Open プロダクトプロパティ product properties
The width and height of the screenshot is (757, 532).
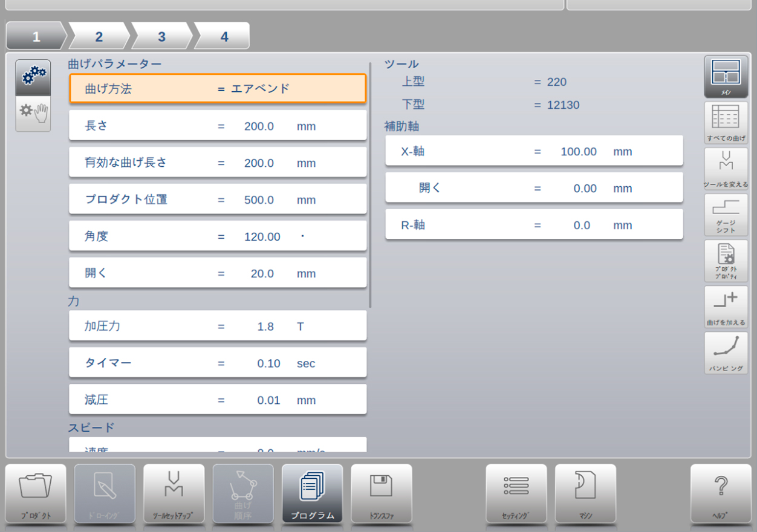[726, 261]
